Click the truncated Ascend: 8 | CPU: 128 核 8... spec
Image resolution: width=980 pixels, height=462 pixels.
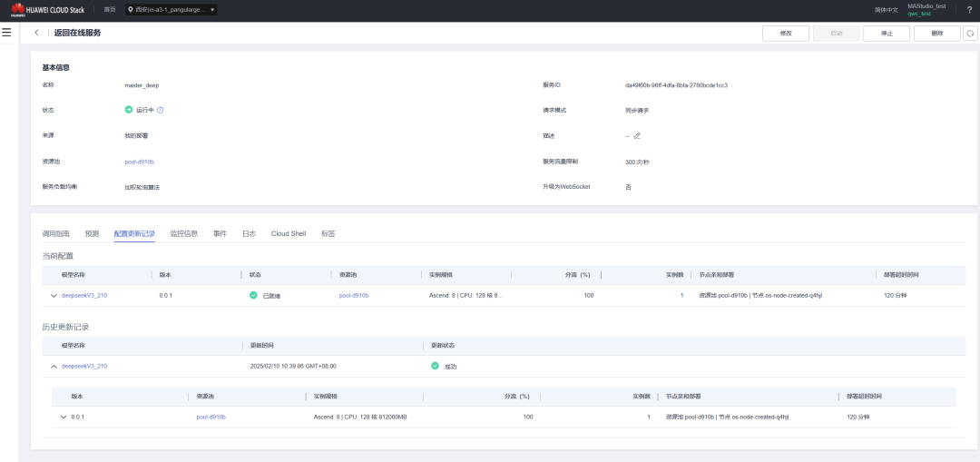point(466,296)
